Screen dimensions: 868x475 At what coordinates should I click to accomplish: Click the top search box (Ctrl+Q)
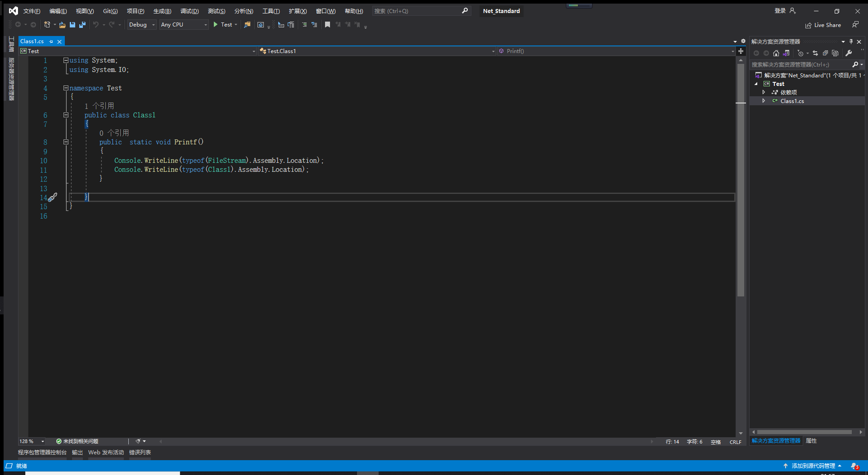[421, 11]
